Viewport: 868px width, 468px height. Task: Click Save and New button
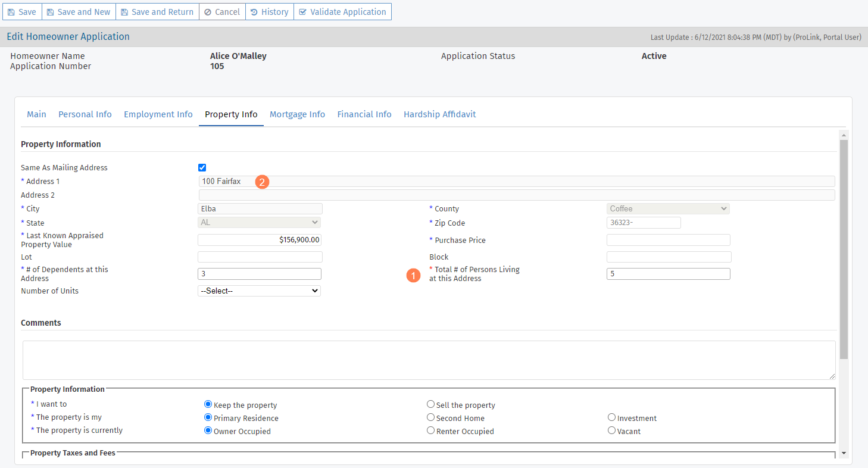click(x=79, y=12)
